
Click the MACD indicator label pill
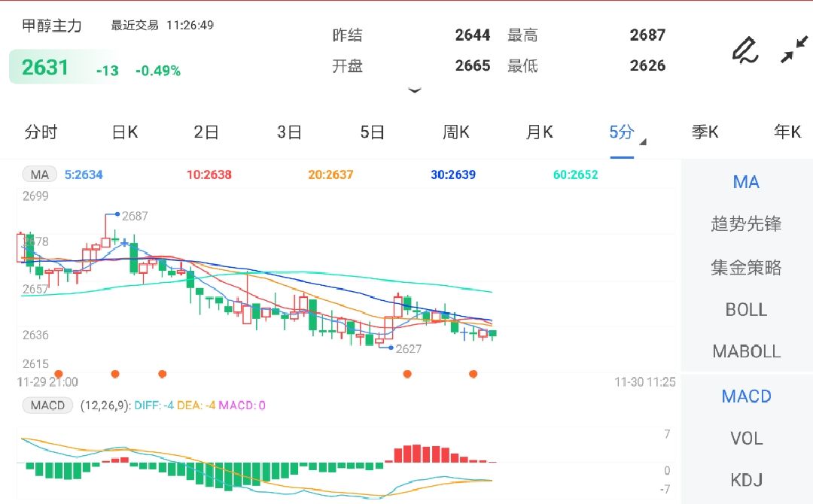[x=47, y=405]
